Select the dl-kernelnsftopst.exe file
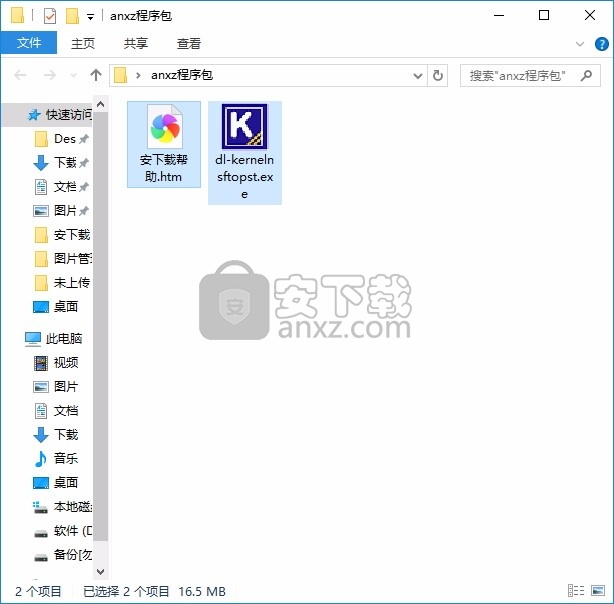 [x=245, y=152]
